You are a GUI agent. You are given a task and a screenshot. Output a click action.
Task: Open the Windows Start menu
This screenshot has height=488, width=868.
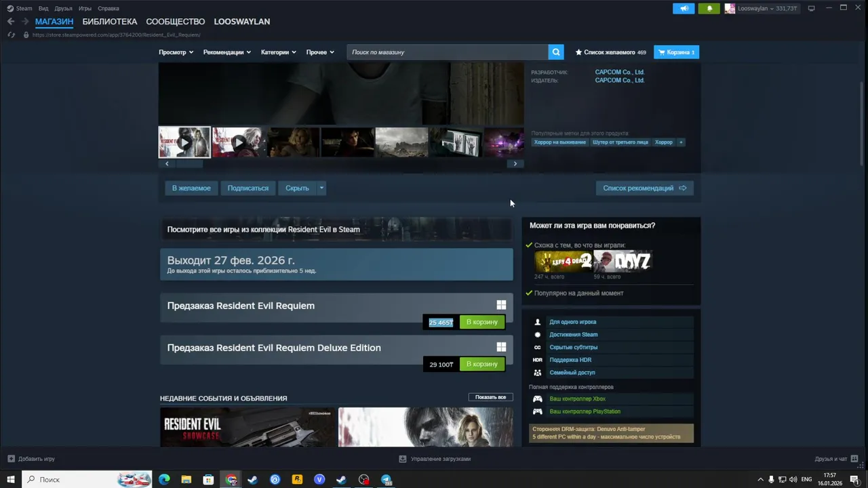click(x=11, y=480)
